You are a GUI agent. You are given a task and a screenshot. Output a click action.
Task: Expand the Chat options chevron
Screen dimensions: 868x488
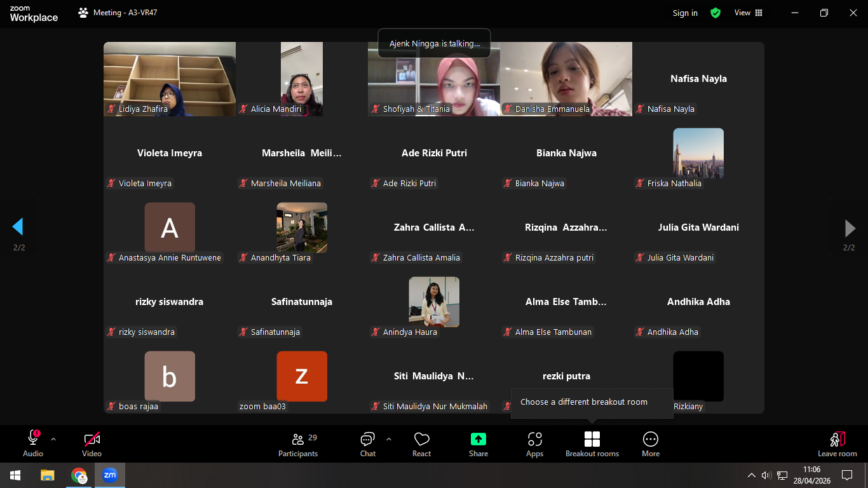tap(389, 439)
